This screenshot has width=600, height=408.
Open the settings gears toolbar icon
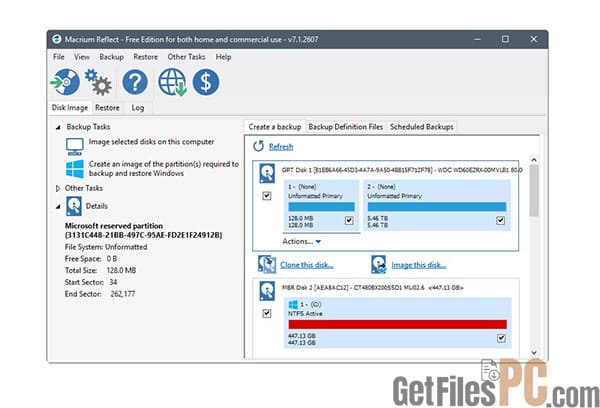(98, 82)
